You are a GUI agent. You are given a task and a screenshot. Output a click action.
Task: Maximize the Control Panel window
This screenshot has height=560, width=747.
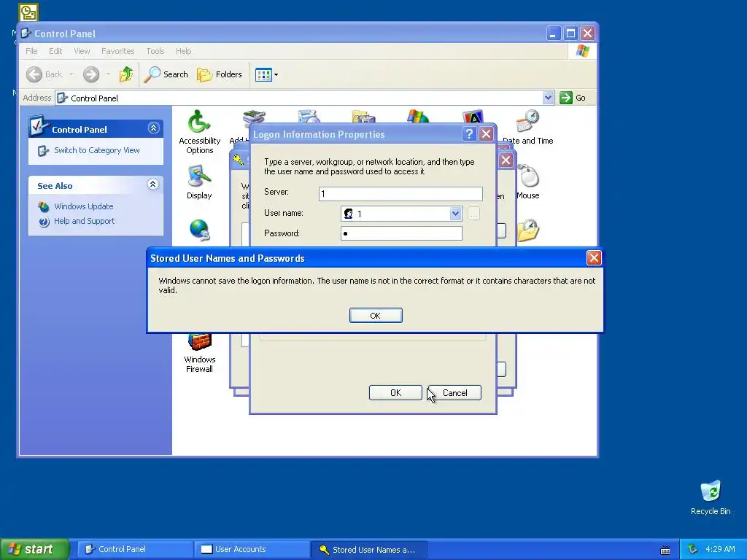(570, 34)
